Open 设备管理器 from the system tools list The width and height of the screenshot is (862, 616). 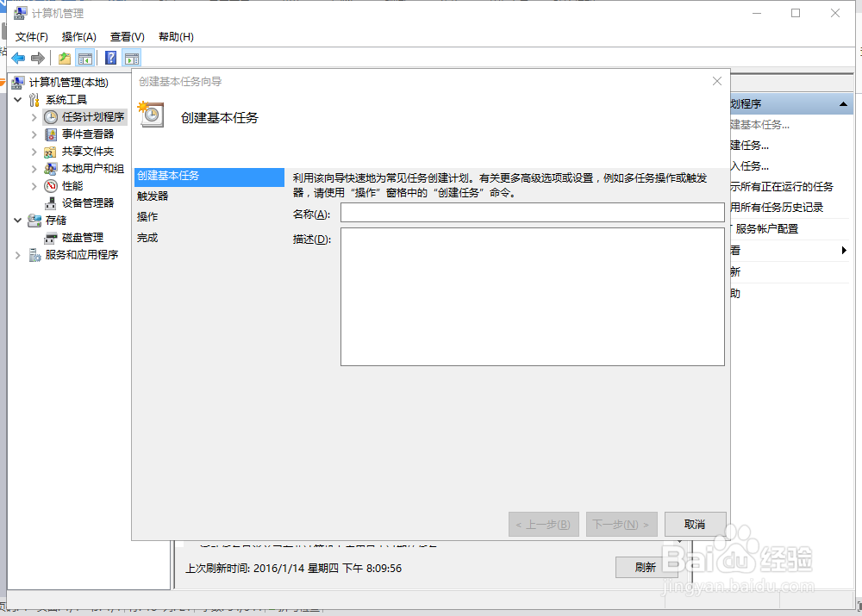86,202
